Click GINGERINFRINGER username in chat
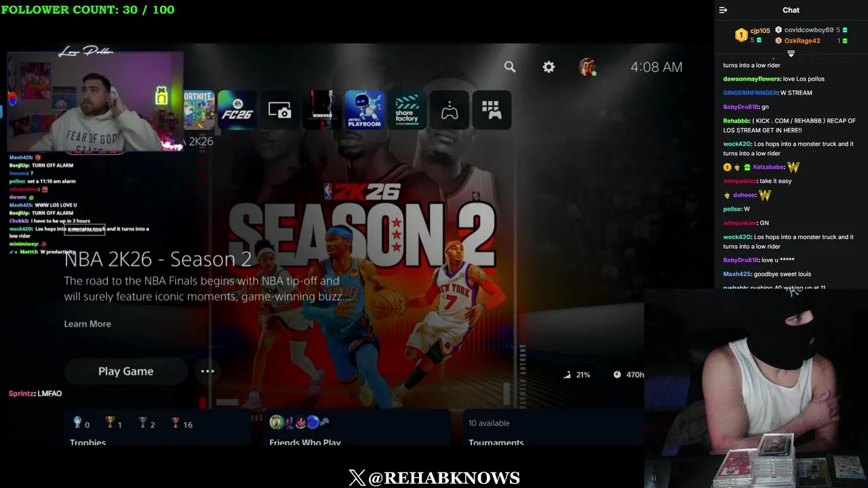The width and height of the screenshot is (868, 488). (750, 93)
